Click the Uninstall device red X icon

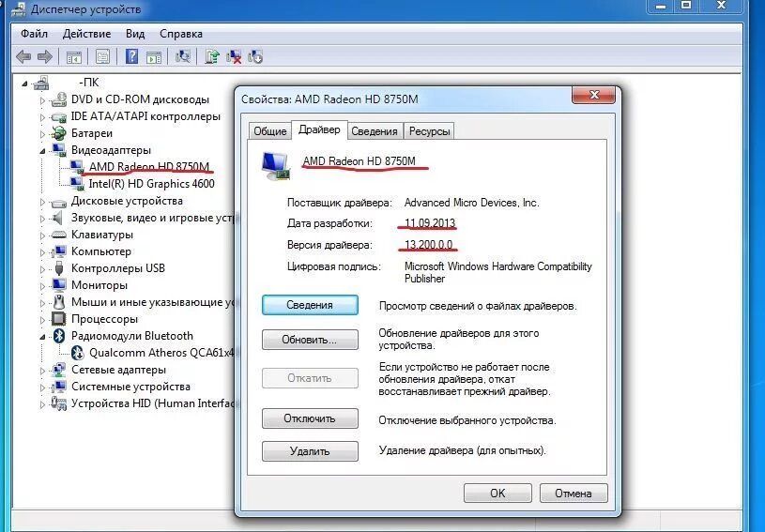coord(234,56)
